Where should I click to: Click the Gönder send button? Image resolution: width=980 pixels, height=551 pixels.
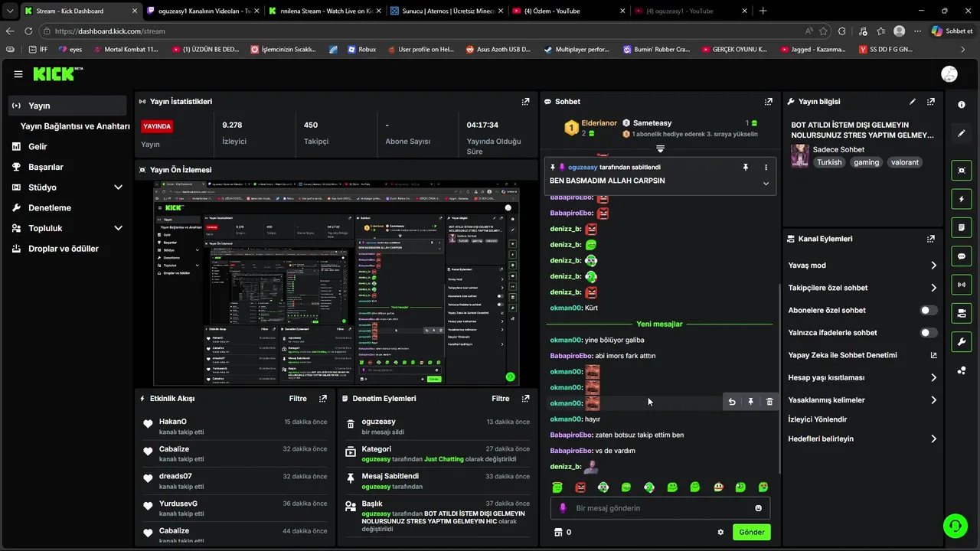point(751,532)
